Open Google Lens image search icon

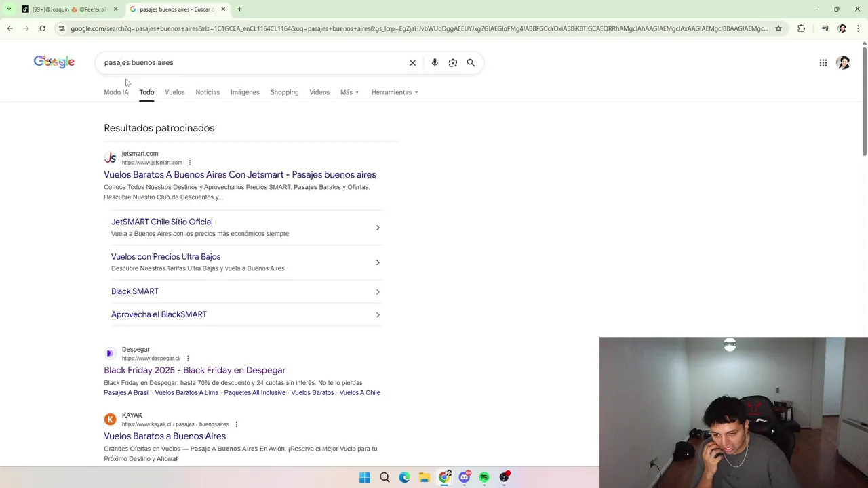click(453, 62)
